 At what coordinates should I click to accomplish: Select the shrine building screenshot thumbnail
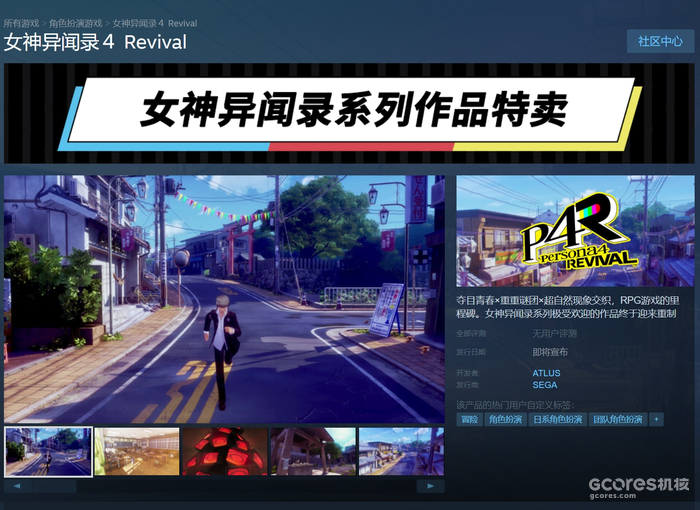coord(313,451)
